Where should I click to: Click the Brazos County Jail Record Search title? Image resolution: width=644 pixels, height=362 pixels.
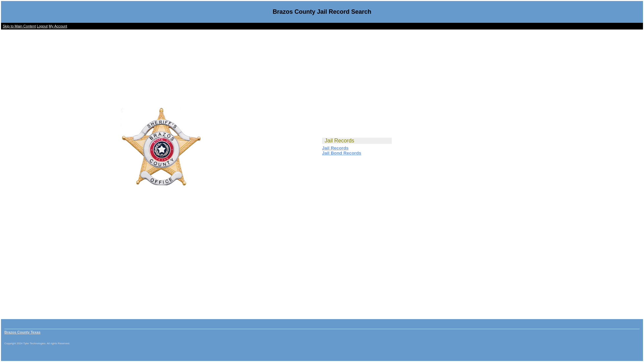coord(322,12)
